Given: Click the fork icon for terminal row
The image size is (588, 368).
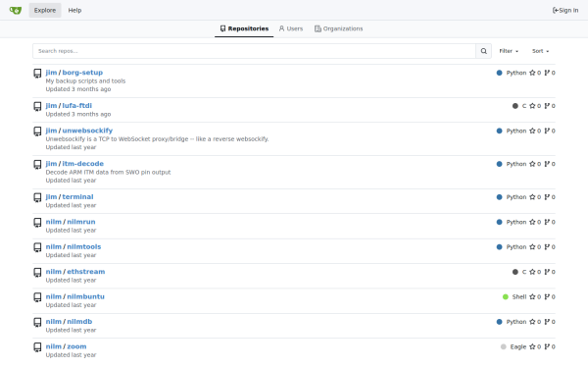Looking at the screenshot, I should 547,197.
